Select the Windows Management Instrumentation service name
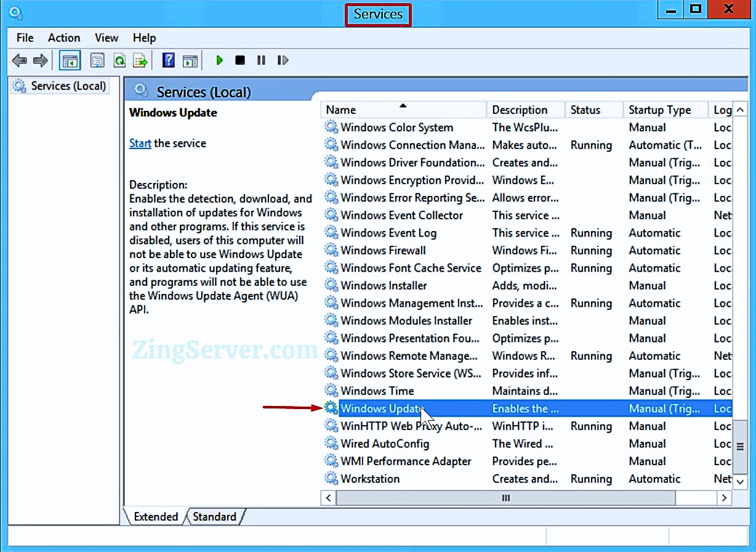 pos(412,303)
